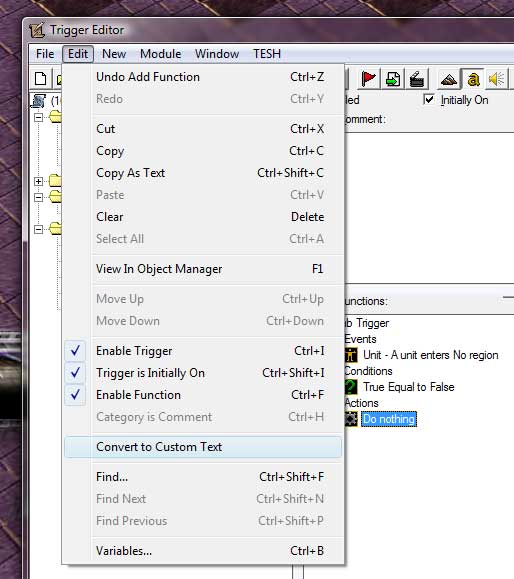Viewport: 514px width, 579px height.
Task: Collapse the first category below the map root
Action: point(38,117)
